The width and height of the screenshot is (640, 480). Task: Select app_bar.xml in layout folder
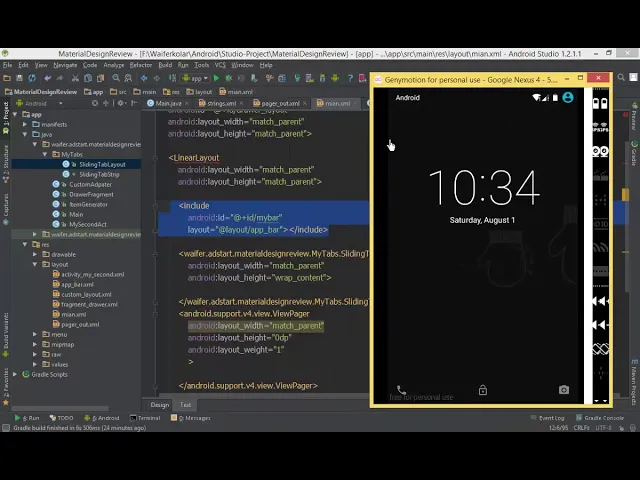pos(77,284)
